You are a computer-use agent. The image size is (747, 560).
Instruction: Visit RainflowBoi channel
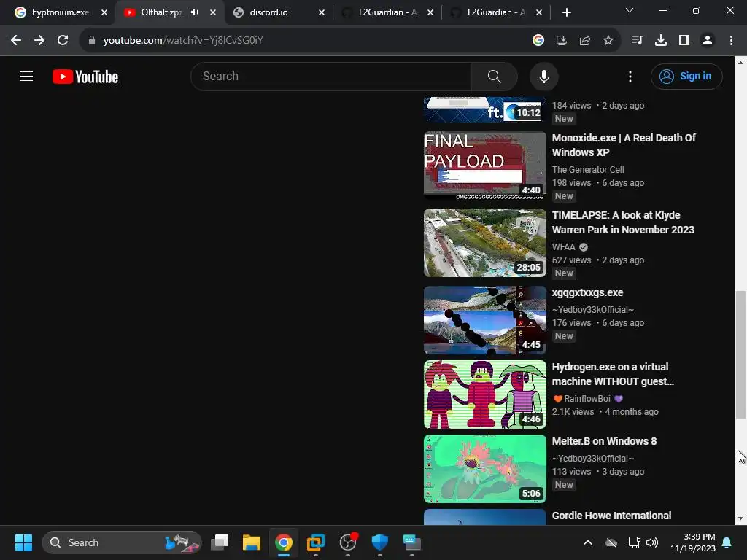point(587,399)
